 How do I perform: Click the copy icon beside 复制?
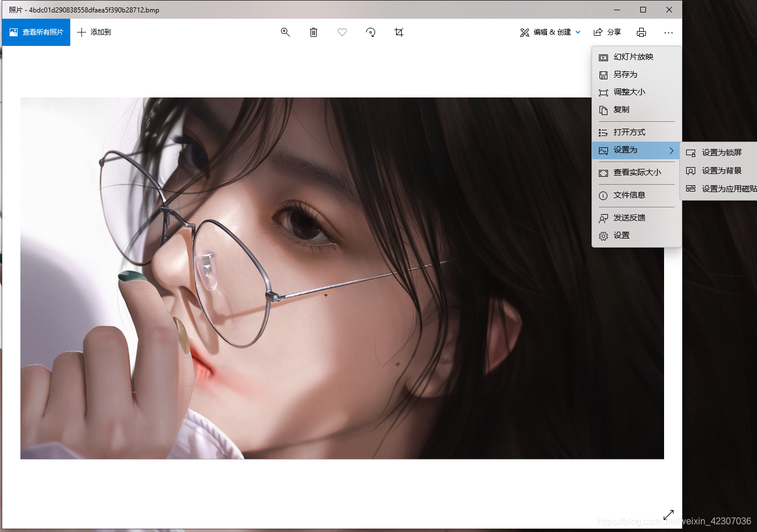603,110
